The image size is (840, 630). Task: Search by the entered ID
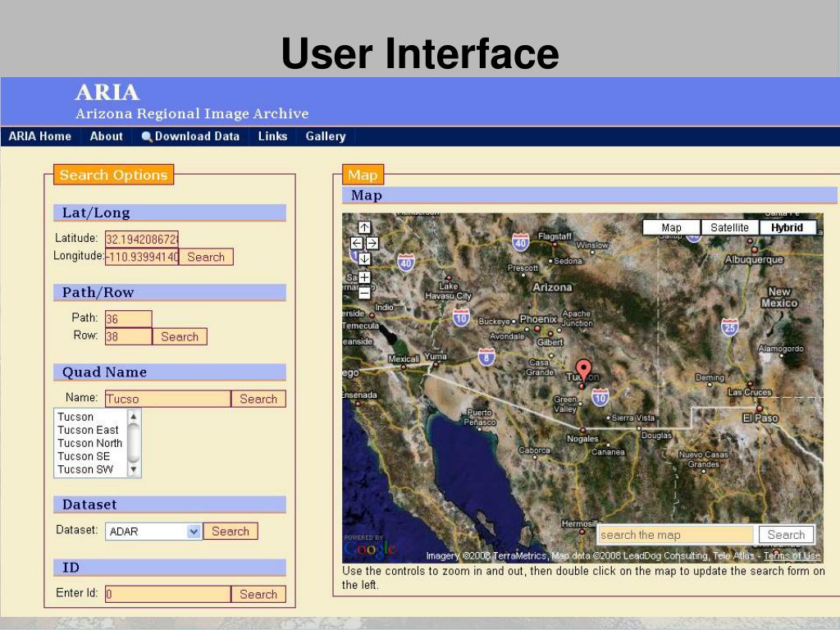pos(258,594)
